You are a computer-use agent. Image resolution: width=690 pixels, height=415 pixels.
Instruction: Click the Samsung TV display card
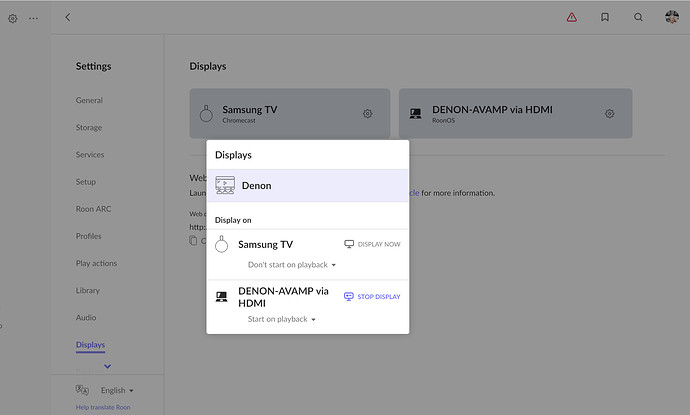pyautogui.click(x=290, y=114)
